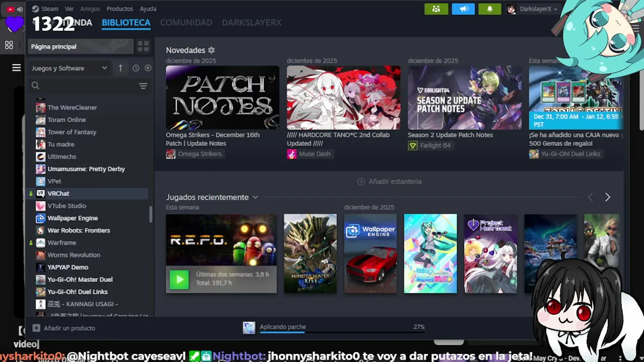Open the Productos menu
Screen dimensions: 644x362
tap(120, 9)
